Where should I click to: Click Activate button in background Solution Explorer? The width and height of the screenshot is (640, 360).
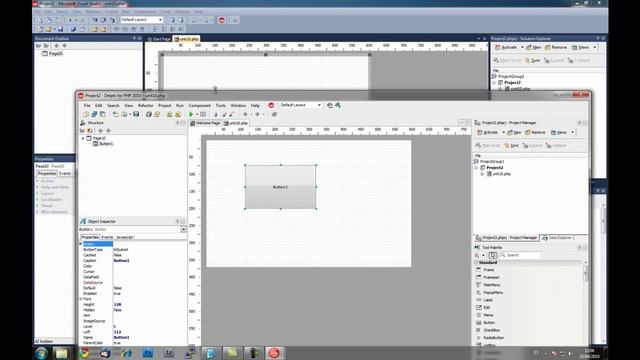[x=506, y=47]
